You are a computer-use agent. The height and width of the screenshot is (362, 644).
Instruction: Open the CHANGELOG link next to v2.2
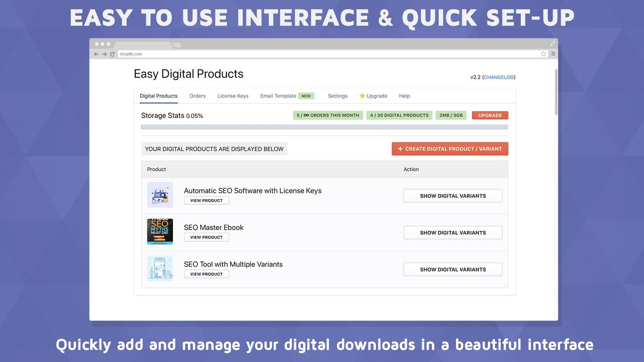499,77
